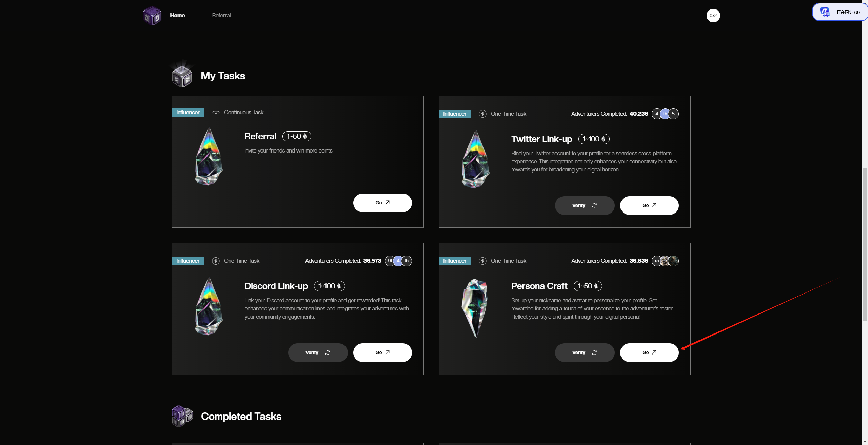Verify the Twitter Link-up task

pos(585,205)
